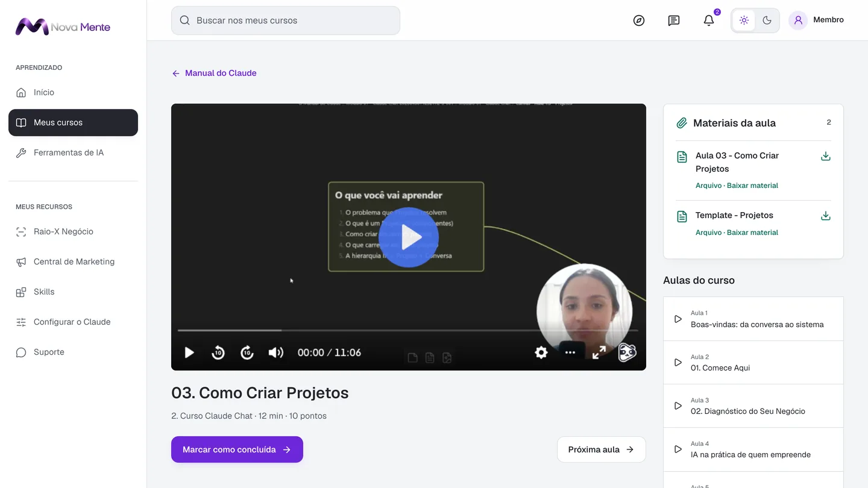Click the Nova Mente logo
The image size is (868, 488).
tap(63, 27)
